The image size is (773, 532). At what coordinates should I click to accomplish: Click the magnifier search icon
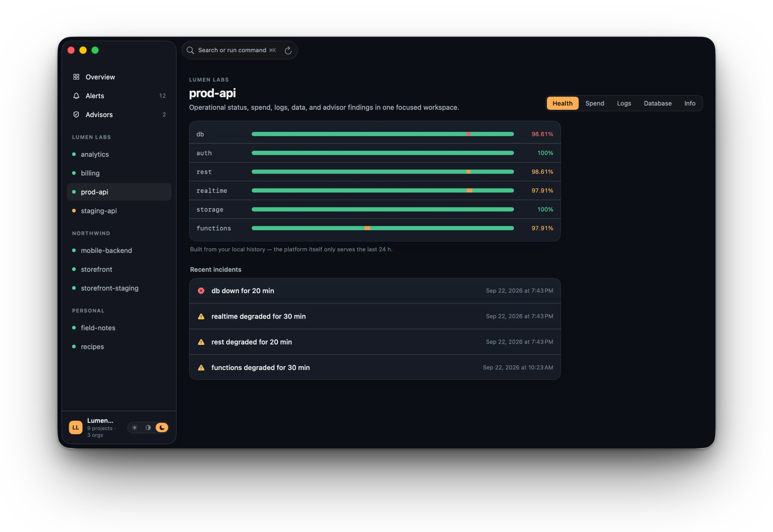190,50
